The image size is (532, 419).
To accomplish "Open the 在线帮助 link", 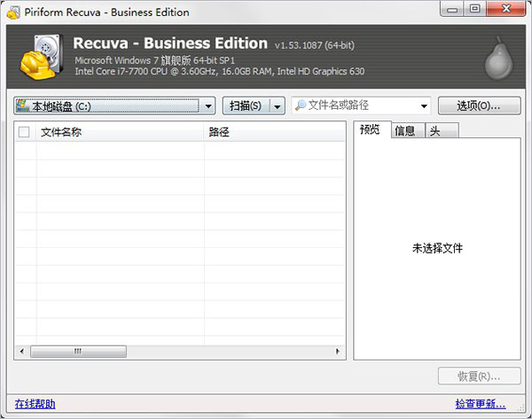I will (34, 404).
